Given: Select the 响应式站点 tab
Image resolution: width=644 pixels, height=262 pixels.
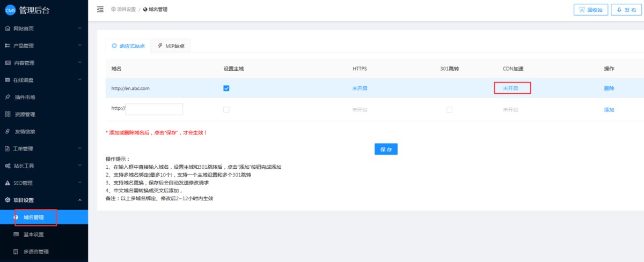Looking at the screenshot, I should tap(128, 46).
